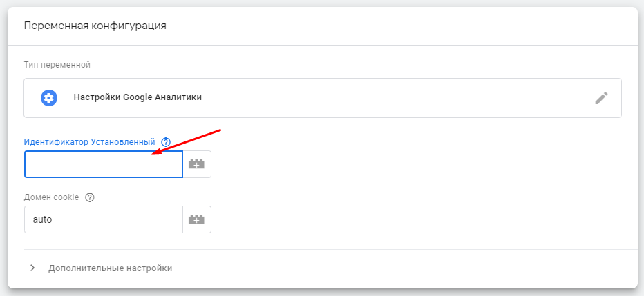
Task: Insert variable via brick icon beside cookie domain
Action: coord(197,219)
